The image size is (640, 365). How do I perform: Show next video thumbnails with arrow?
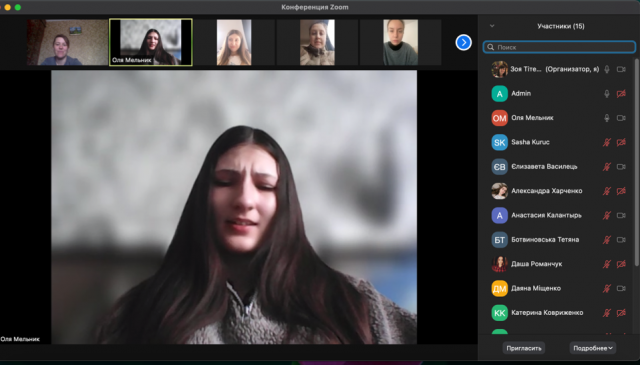(463, 42)
